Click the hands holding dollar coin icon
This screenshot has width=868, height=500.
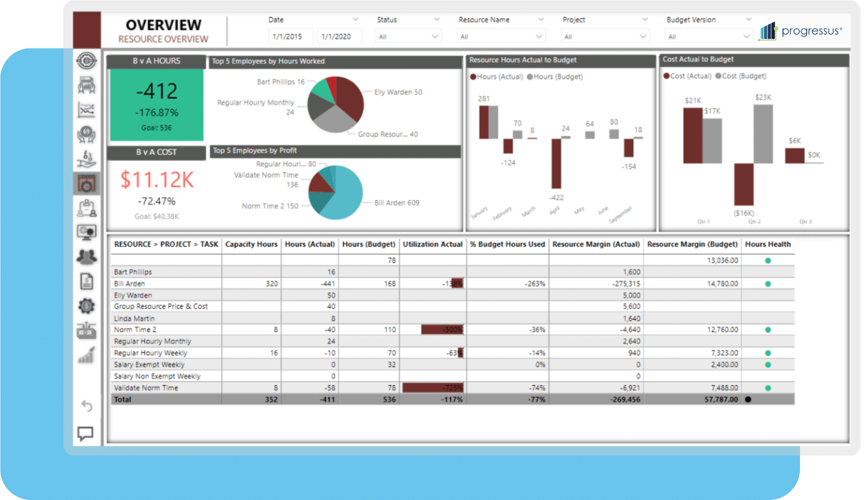tap(87, 134)
